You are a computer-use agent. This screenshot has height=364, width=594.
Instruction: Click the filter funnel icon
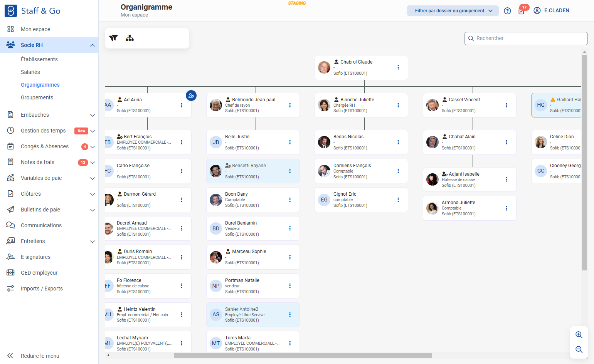[x=113, y=38]
